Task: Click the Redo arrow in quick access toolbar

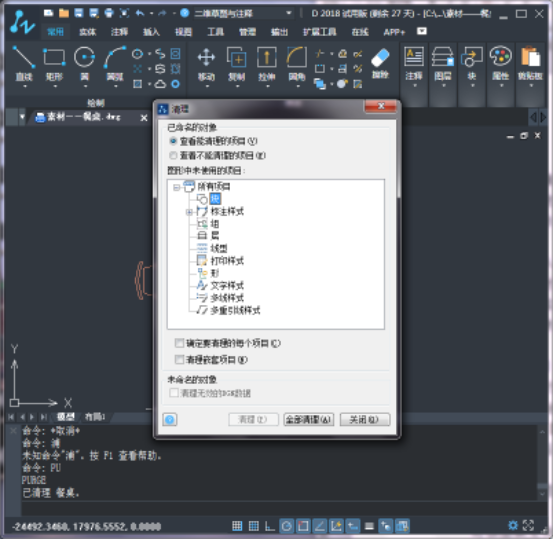Action: point(162,13)
